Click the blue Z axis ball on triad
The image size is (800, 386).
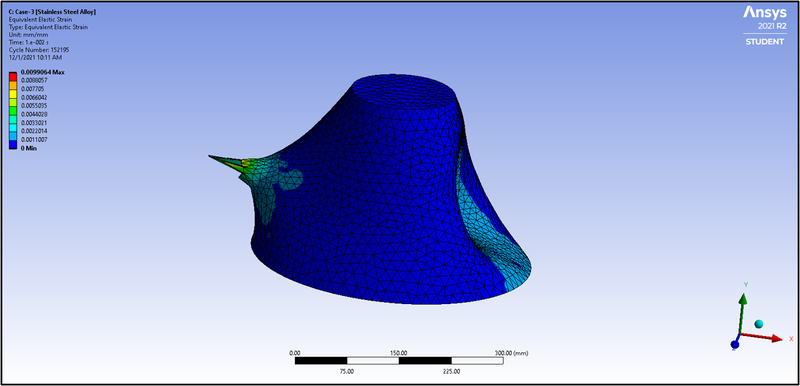point(735,345)
